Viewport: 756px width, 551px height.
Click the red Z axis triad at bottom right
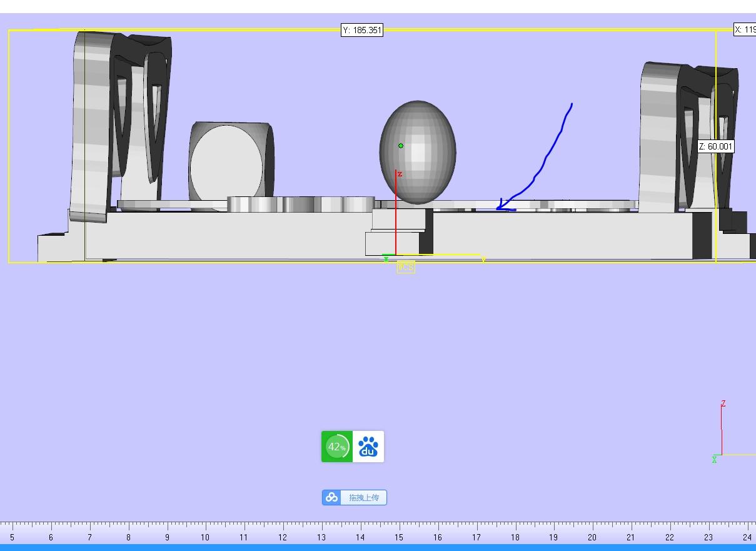tap(722, 428)
